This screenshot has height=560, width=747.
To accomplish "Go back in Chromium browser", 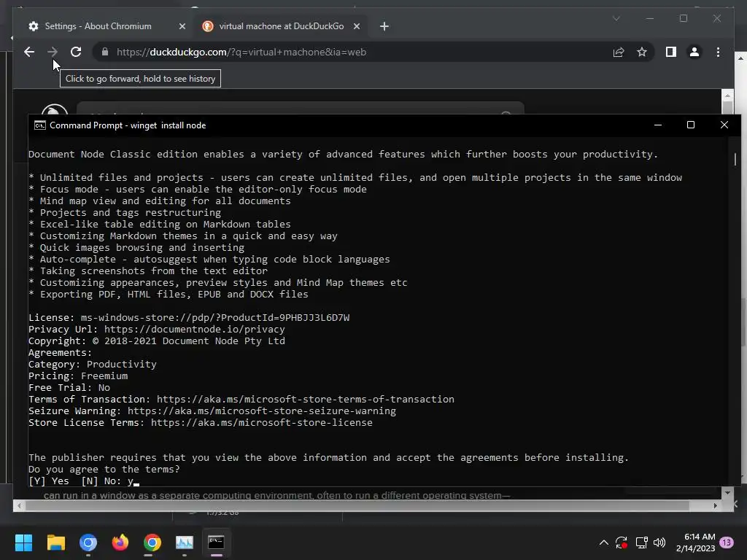I will 29,52.
